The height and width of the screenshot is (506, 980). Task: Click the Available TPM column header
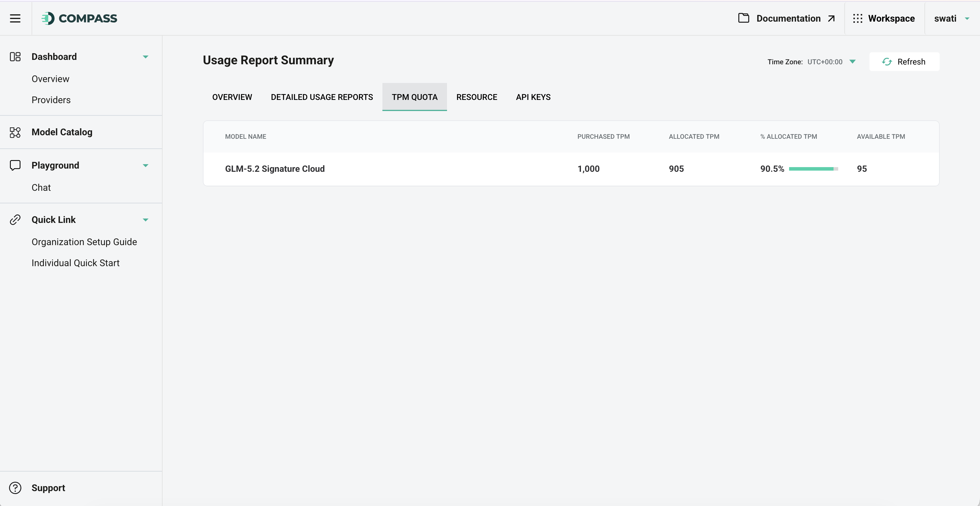coord(881,136)
